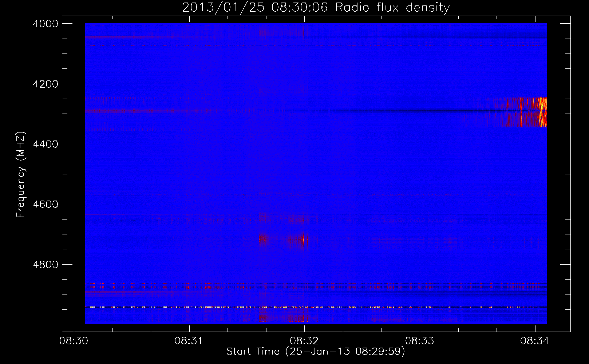This screenshot has width=589, height=364.
Task: Click the 08:30 time tick label
Action: (x=74, y=341)
